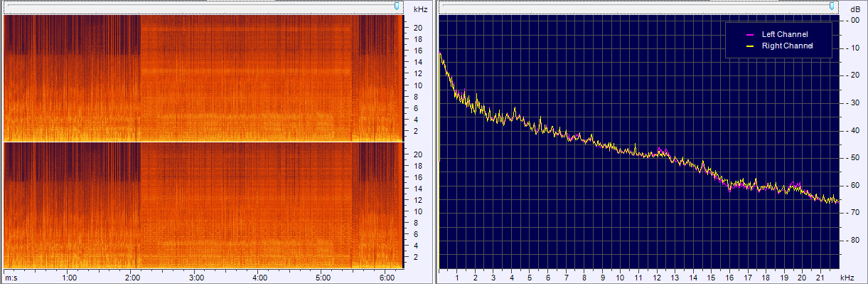This screenshot has height=284, width=868.
Task: Click the 6:00 time marker
Action: point(387,277)
